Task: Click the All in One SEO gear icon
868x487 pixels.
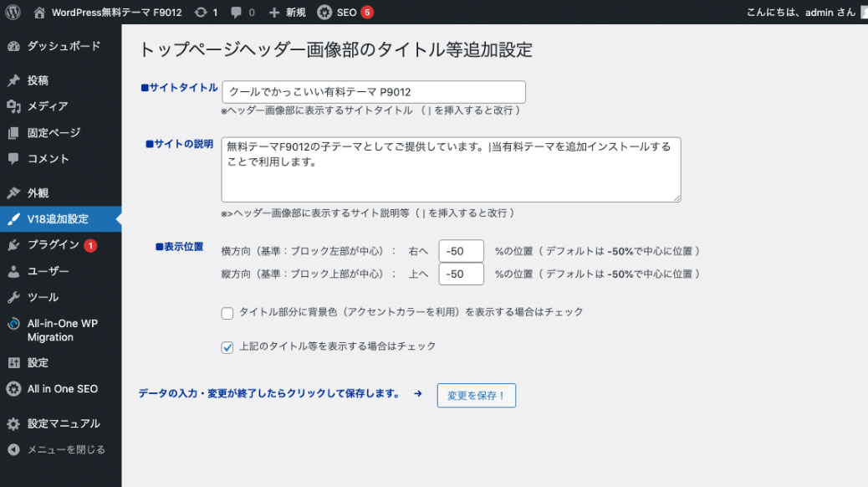Action: pos(14,389)
